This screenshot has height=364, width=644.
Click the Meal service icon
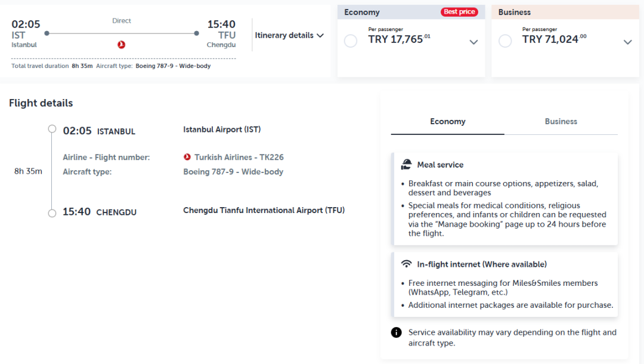click(x=406, y=164)
